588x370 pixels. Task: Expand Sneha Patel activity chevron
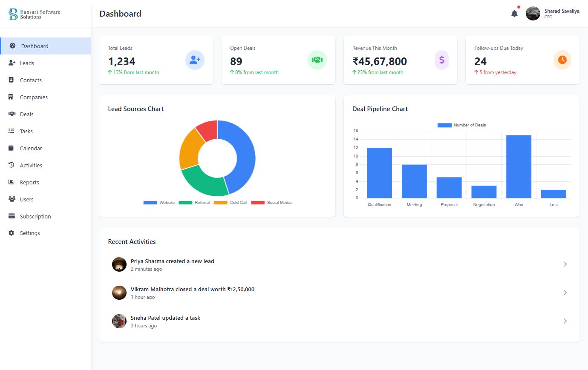click(565, 321)
